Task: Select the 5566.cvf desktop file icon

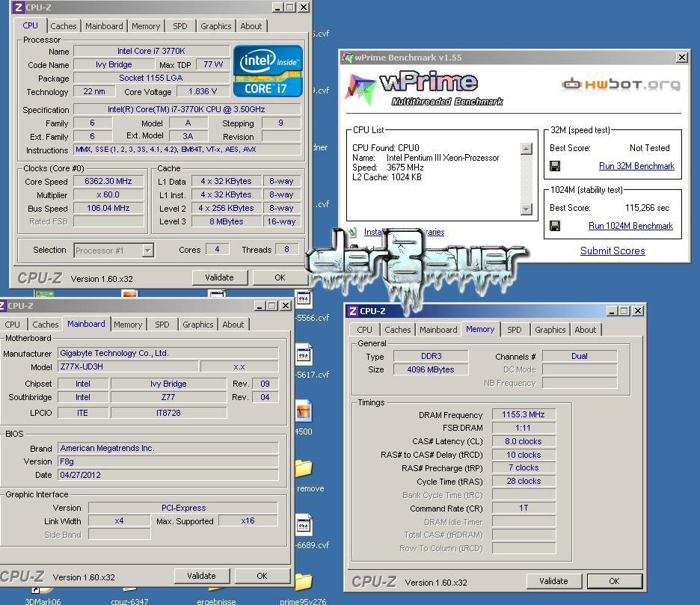Action: click(x=304, y=298)
